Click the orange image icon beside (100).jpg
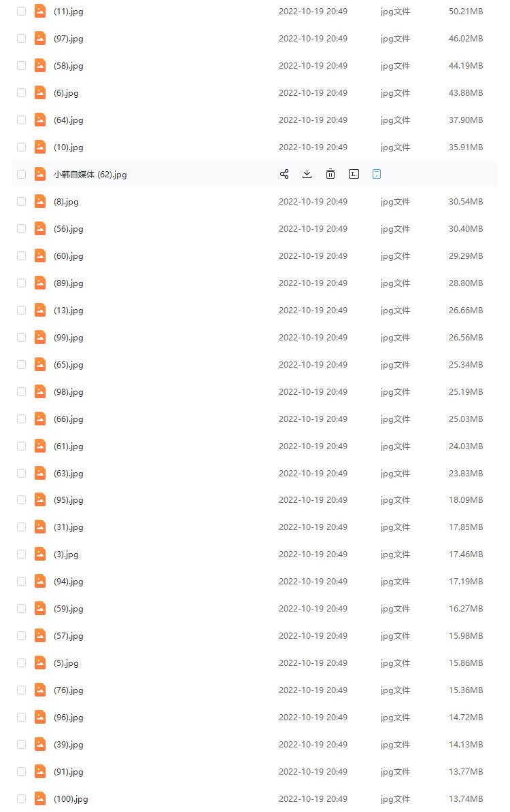 (40, 798)
